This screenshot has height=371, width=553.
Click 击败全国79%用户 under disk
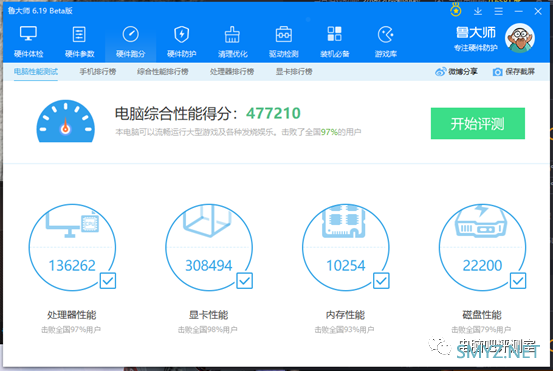click(x=481, y=330)
